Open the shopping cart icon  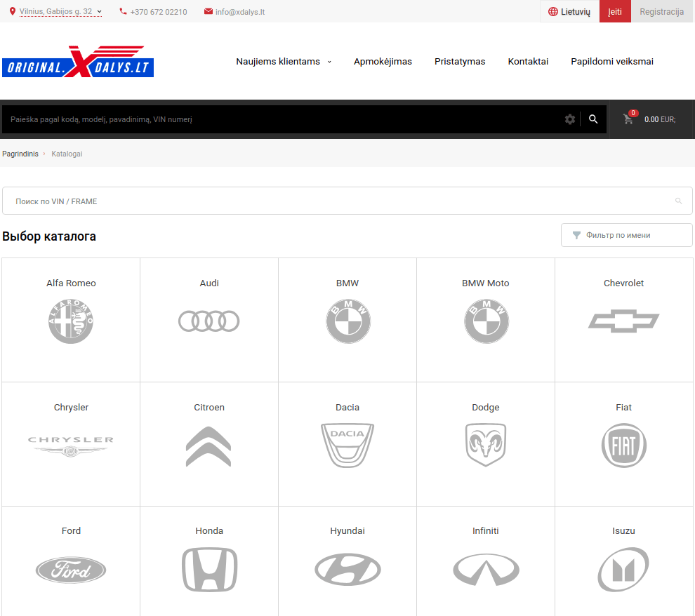[x=628, y=119]
